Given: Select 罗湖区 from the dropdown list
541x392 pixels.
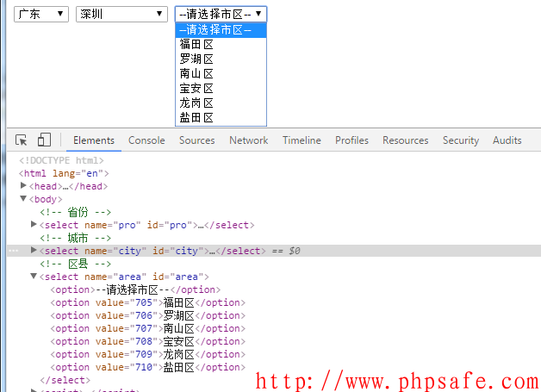Looking at the screenshot, I should click(221, 59).
